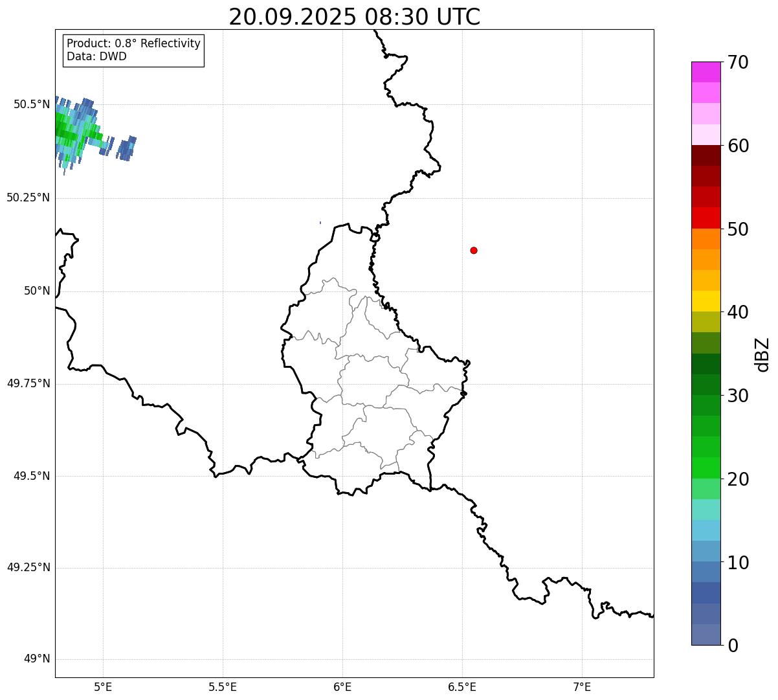Click the plot title 20.09.2025 08:30 UTC
The image size is (778, 700).
[x=355, y=17]
